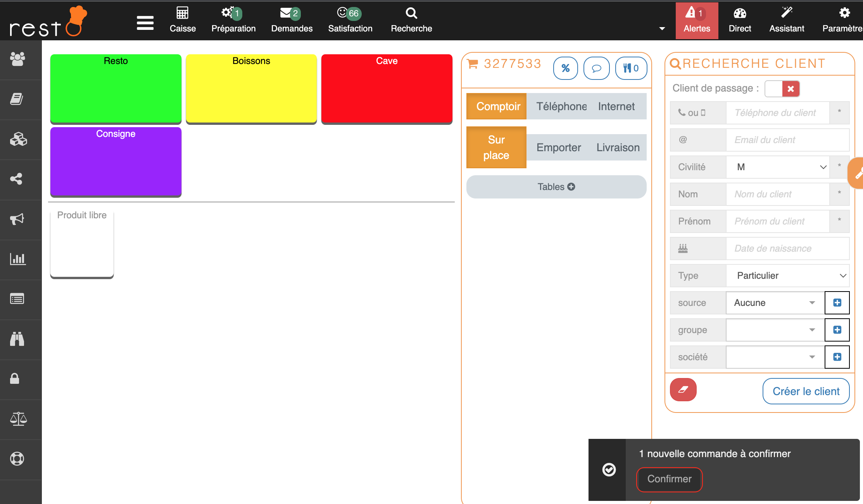Click the balance scale icon
Image resolution: width=863 pixels, height=504 pixels.
tap(17, 419)
